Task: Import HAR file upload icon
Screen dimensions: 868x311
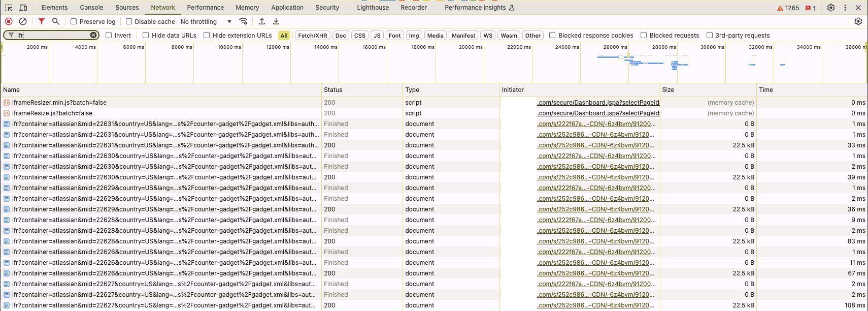Action: click(262, 21)
